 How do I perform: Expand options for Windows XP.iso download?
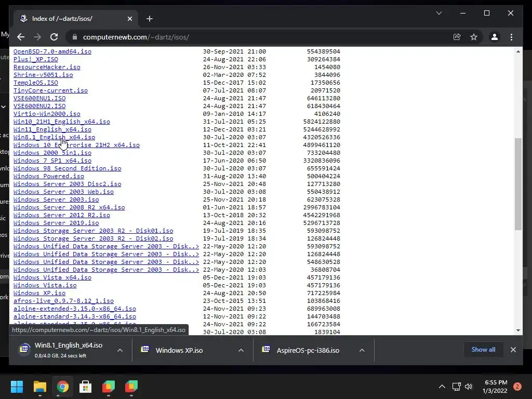click(241, 350)
